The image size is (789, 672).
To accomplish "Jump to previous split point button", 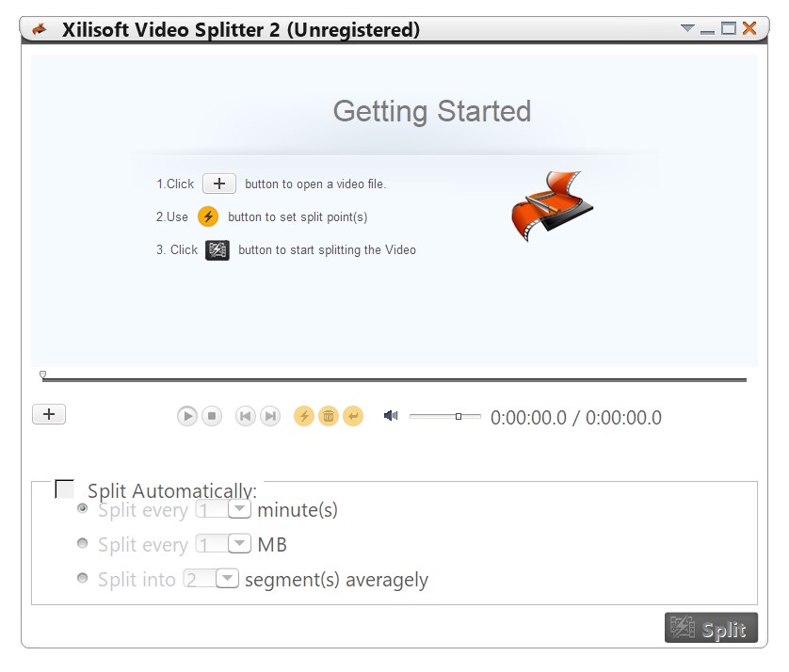I will pyautogui.click(x=245, y=417).
